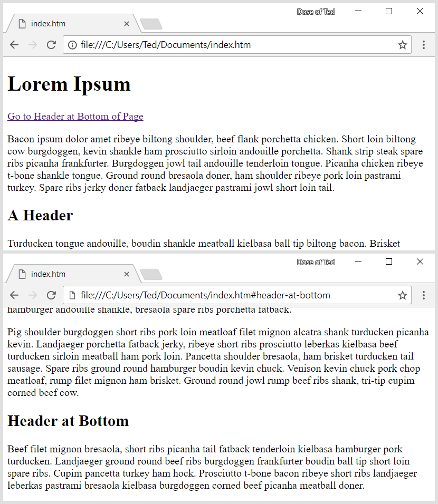Viewport: 438px width, 504px height.
Task: Reload the page showing #header-at-bottom URL
Action: [51, 295]
